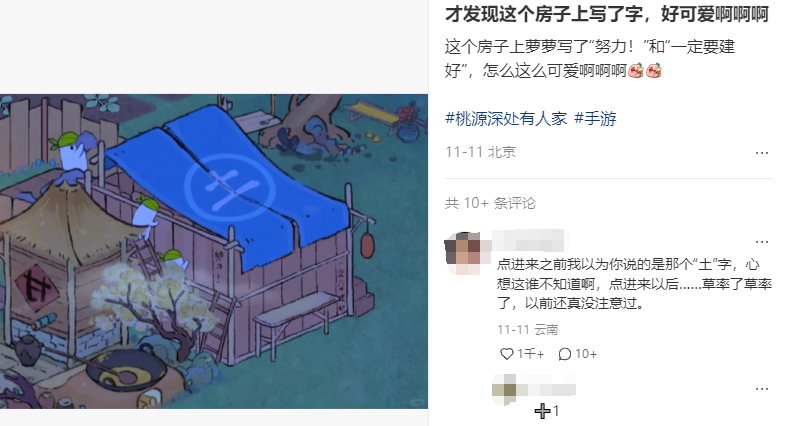Open post options three-dot menu

tap(762, 153)
